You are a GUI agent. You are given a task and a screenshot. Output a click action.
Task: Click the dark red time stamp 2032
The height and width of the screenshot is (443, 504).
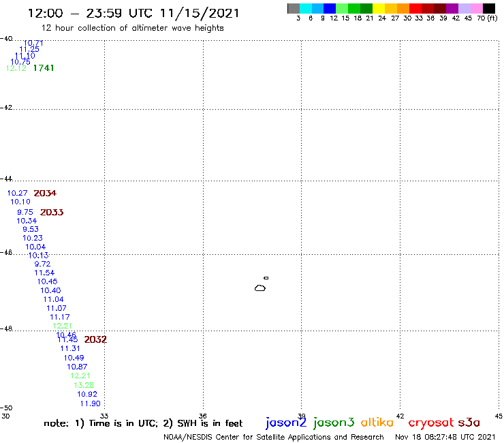[x=95, y=339]
